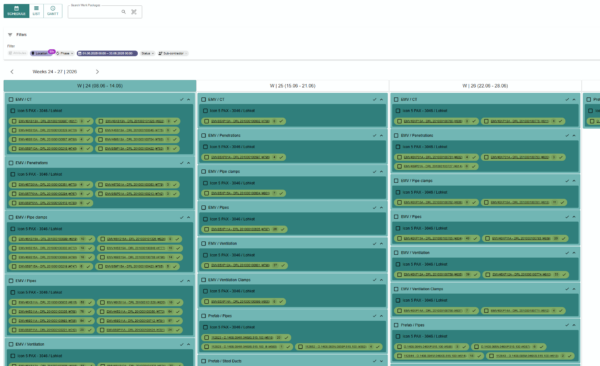Click the checkmark icon on the Week 26 EMV / Ventilation header

[x=567, y=253]
